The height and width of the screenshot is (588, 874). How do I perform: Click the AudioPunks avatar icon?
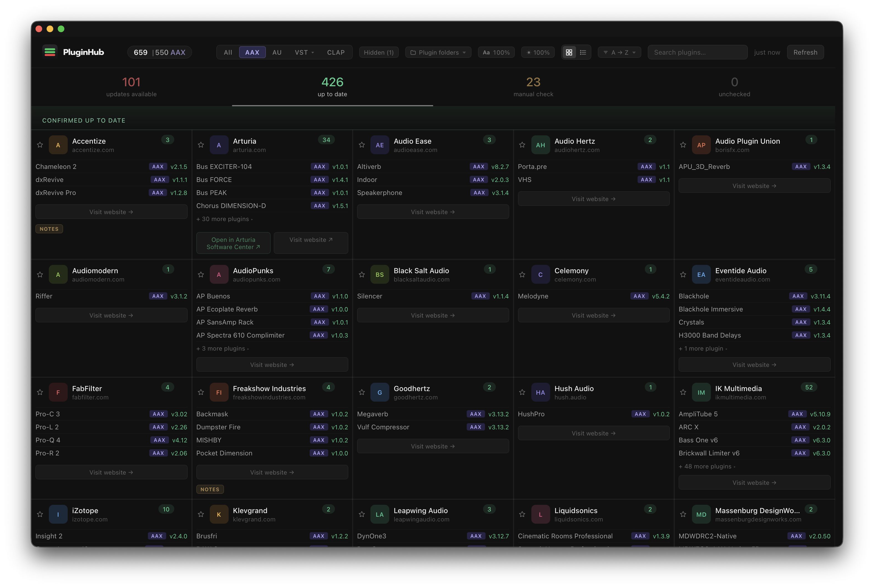(219, 275)
